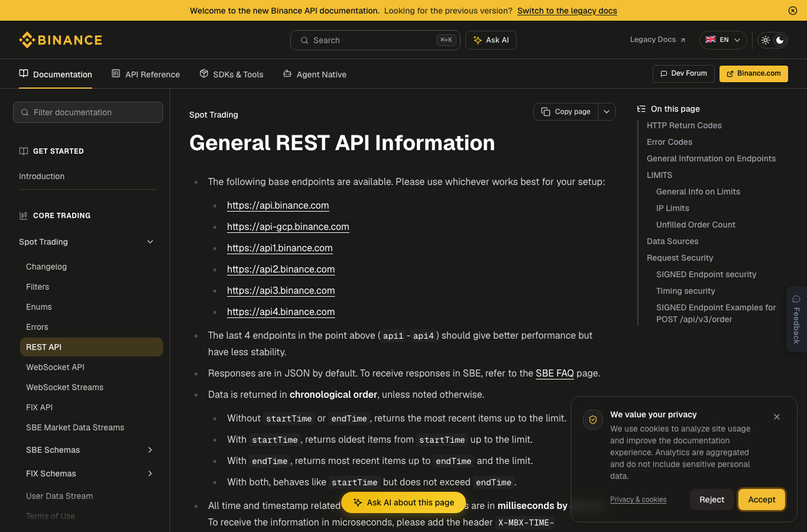Click the On this page list icon

point(641,109)
